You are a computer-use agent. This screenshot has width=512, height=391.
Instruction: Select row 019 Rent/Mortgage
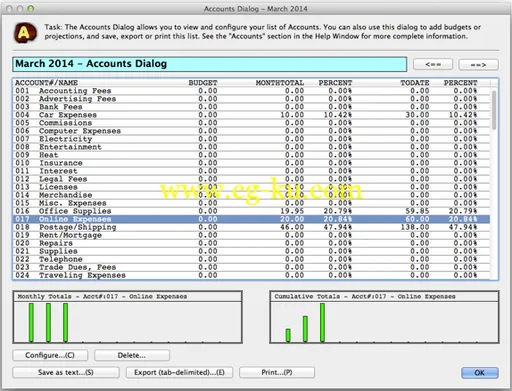(x=252, y=235)
